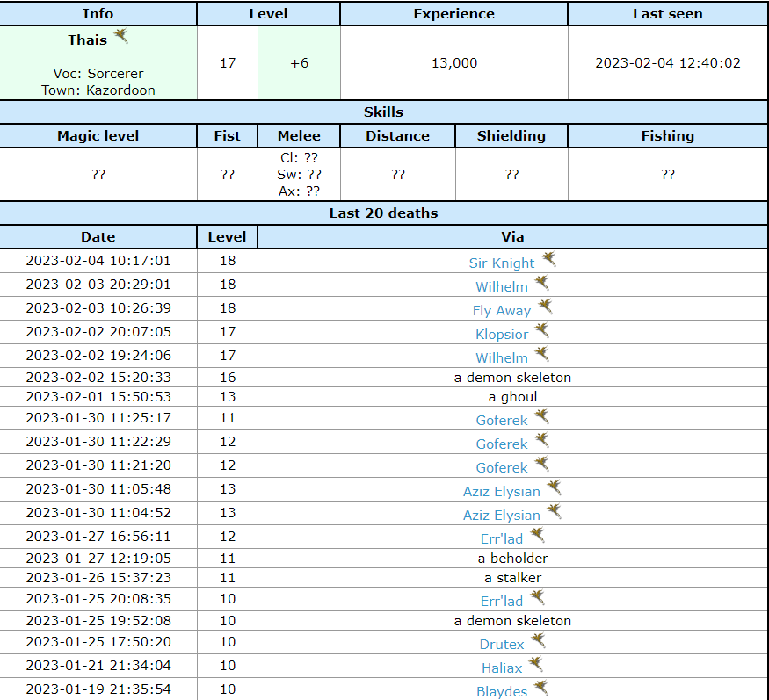Follow the Klopsior link
Image resolution: width=769 pixels, height=700 pixels.
[502, 335]
